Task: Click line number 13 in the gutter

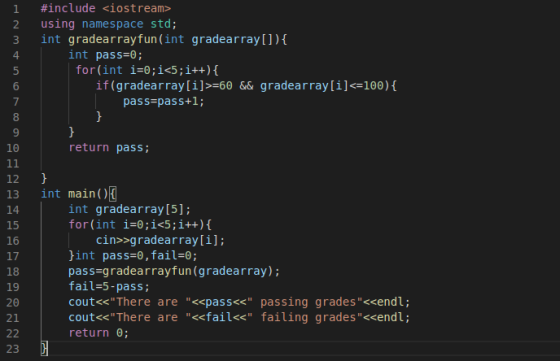Action: coord(13,194)
